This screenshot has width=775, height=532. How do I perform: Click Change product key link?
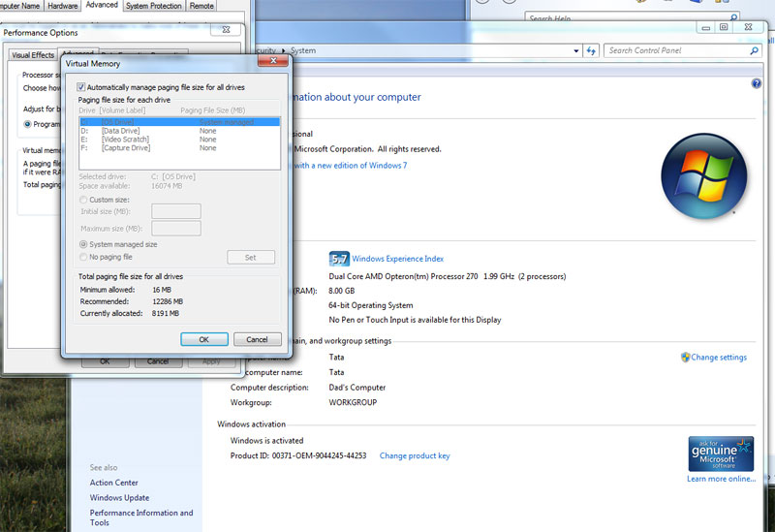coord(415,455)
